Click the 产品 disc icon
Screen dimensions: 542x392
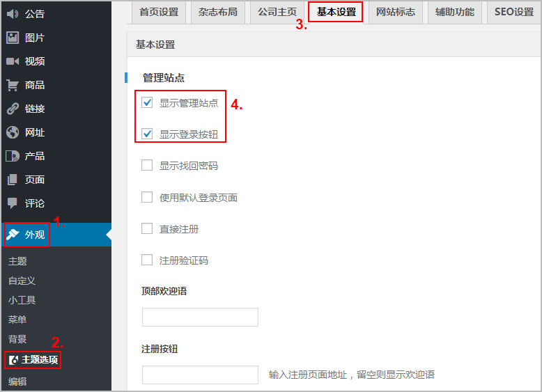point(13,156)
